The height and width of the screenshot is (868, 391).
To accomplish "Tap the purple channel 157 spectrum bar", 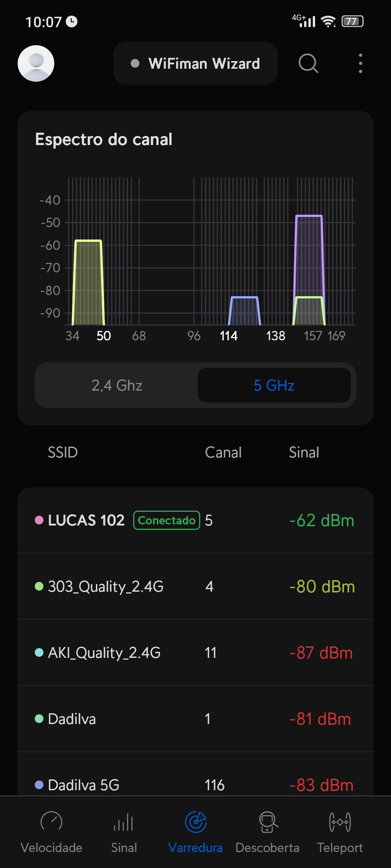I will click(x=309, y=253).
